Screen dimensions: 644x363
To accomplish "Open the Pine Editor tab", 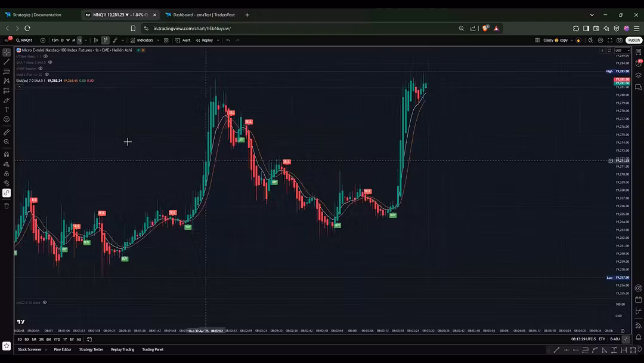I will click(63, 349).
